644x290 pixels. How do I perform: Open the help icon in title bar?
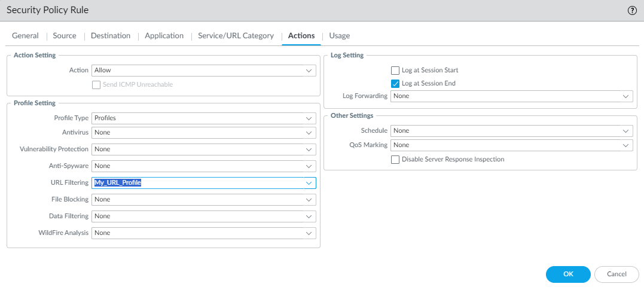(632, 11)
